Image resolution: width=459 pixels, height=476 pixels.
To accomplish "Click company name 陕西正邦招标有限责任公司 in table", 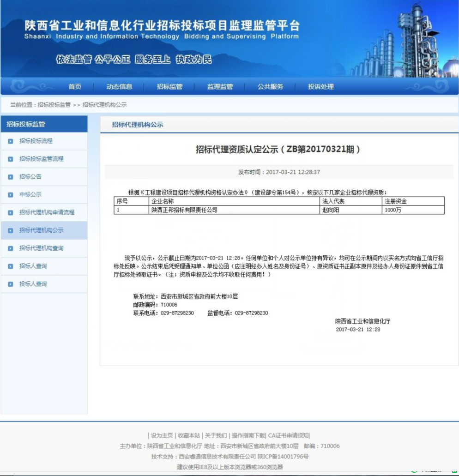I will [184, 210].
